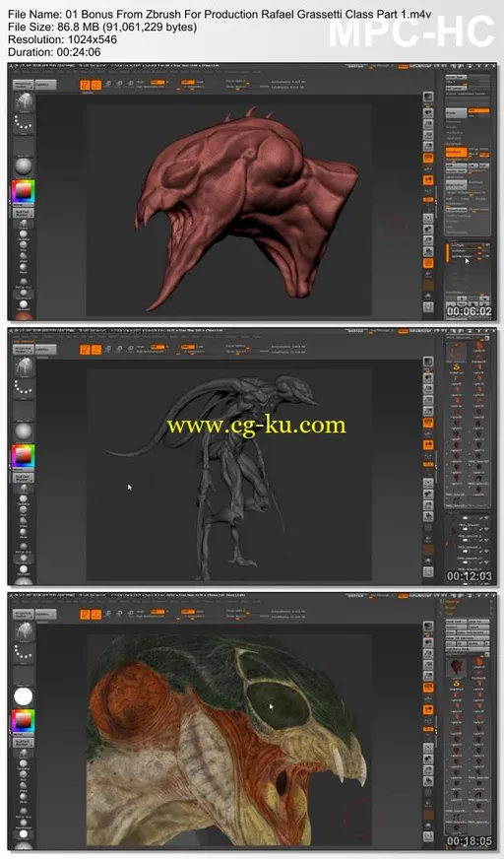
Task: Click Load Tool button in 00:18:05 panel
Action: pyautogui.click(x=456, y=622)
